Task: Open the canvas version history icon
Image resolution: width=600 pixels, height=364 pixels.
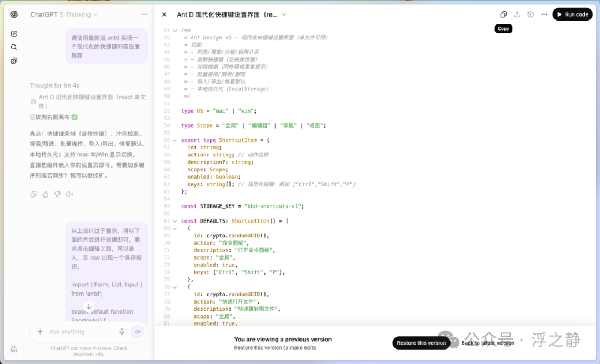Action: coord(531,14)
